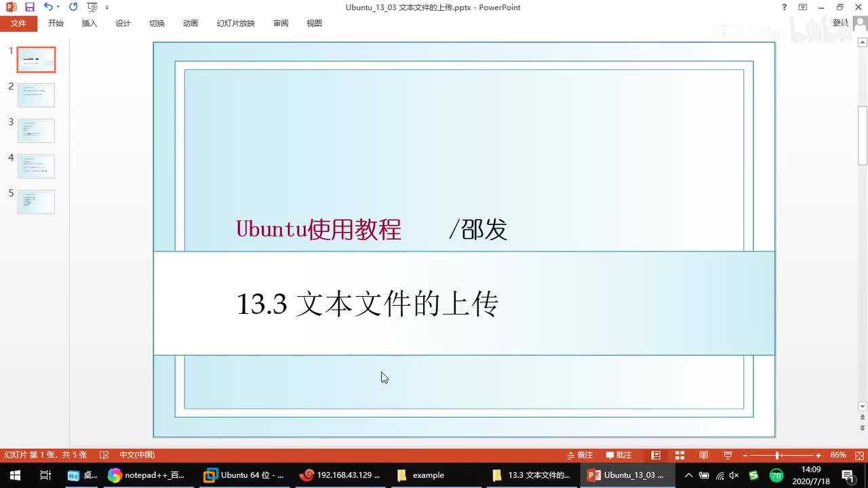Screen dimensions: 868x488
Task: Open Task View on taskbar
Action: [45, 475]
